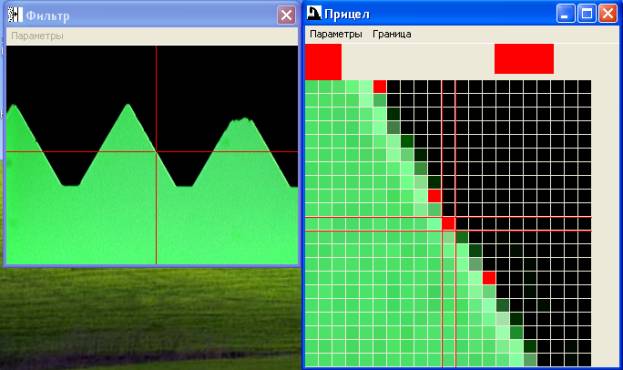Maximize the Прицел window
Viewport: 623px width, 370px height.
(x=587, y=14)
